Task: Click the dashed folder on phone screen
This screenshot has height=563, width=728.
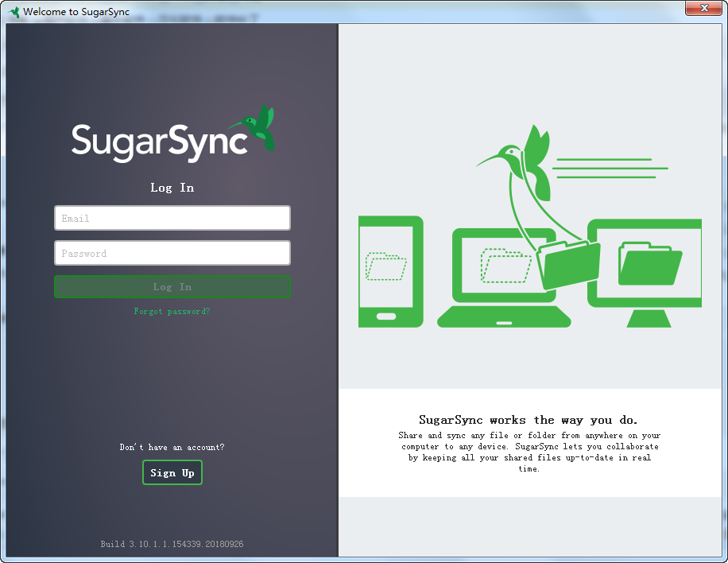Action: [385, 266]
